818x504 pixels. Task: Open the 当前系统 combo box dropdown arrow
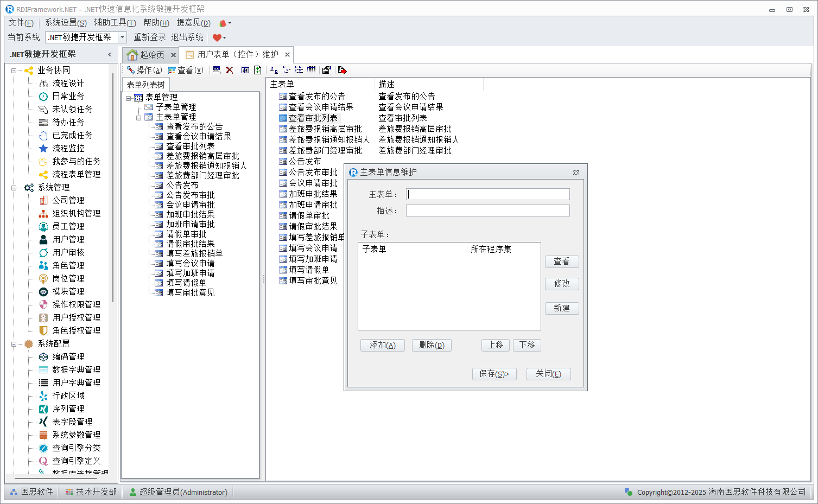(122, 37)
